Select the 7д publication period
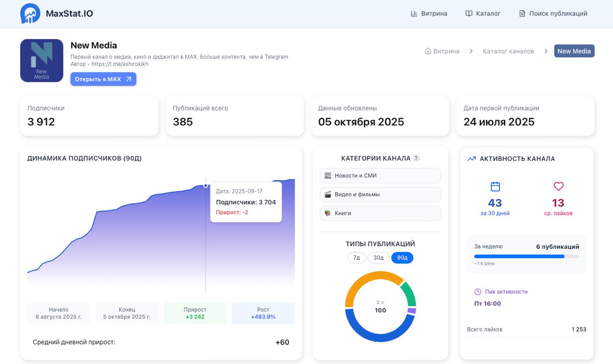This screenshot has height=364, width=613. coord(356,258)
